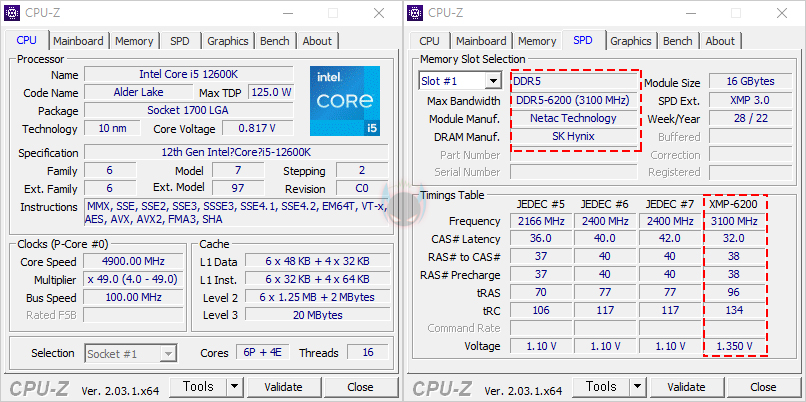Click the Instructions list starting with MMX, SSE
The height and width of the screenshot is (402, 806).
coord(236,213)
